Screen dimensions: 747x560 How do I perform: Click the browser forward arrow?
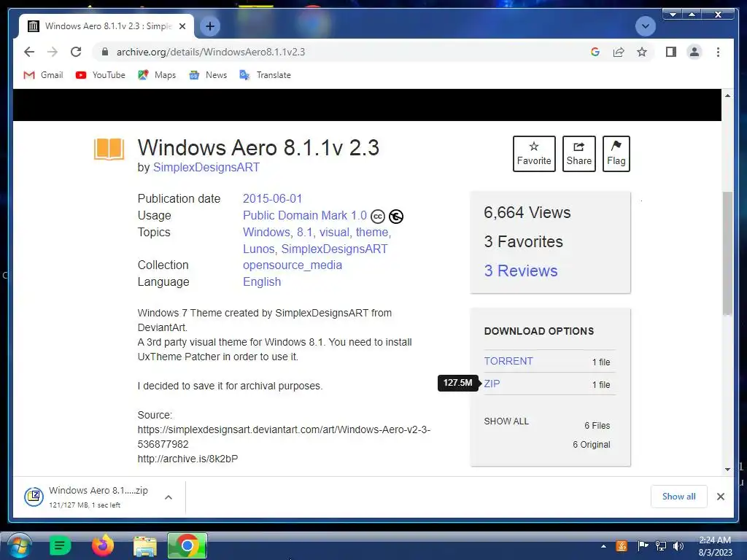click(53, 52)
